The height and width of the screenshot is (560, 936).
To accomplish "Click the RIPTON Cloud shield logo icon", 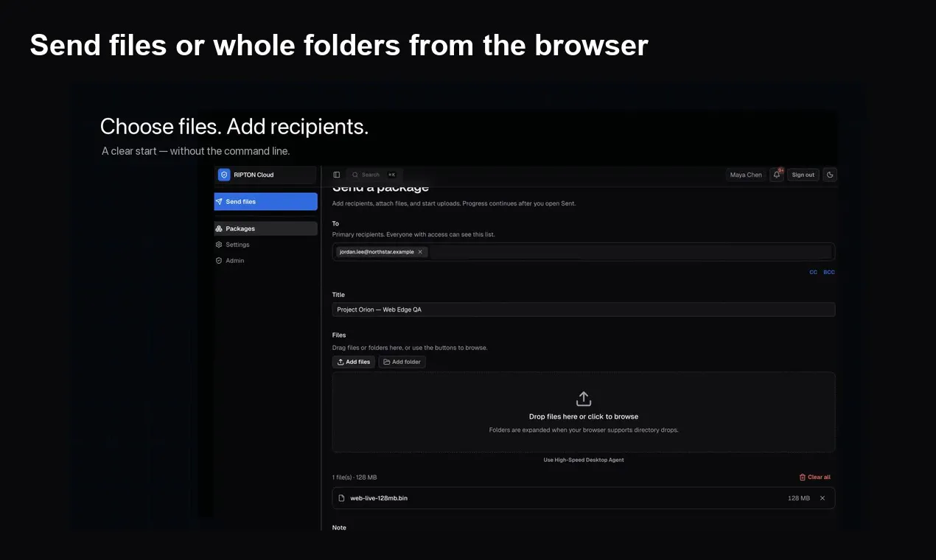I will tap(224, 175).
